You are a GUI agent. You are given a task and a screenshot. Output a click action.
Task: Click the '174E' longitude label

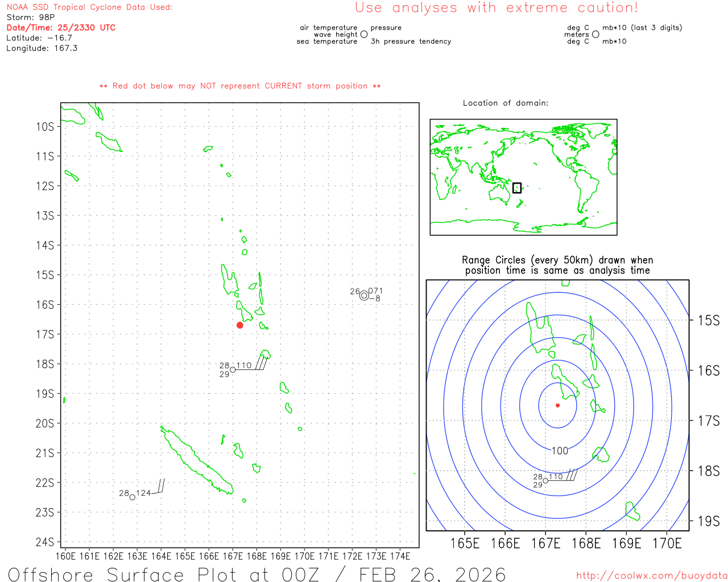400,556
